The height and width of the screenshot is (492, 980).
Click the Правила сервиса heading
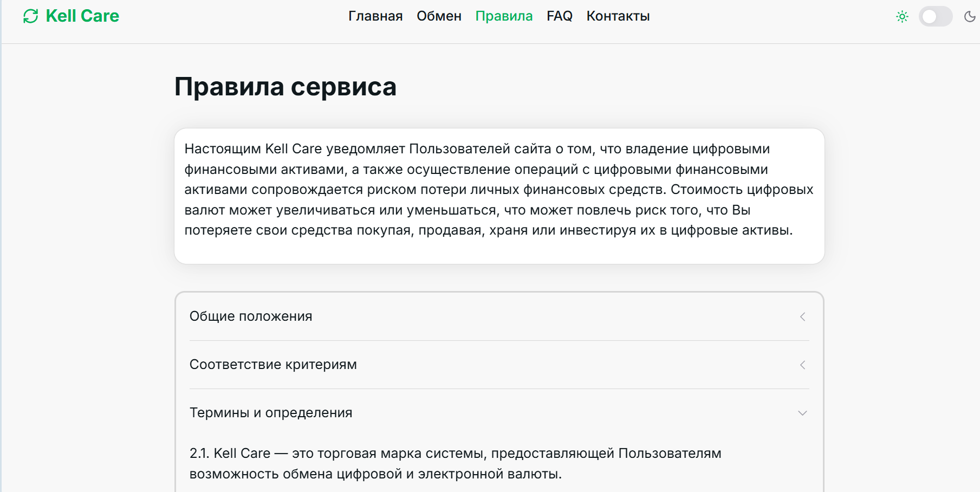[285, 87]
